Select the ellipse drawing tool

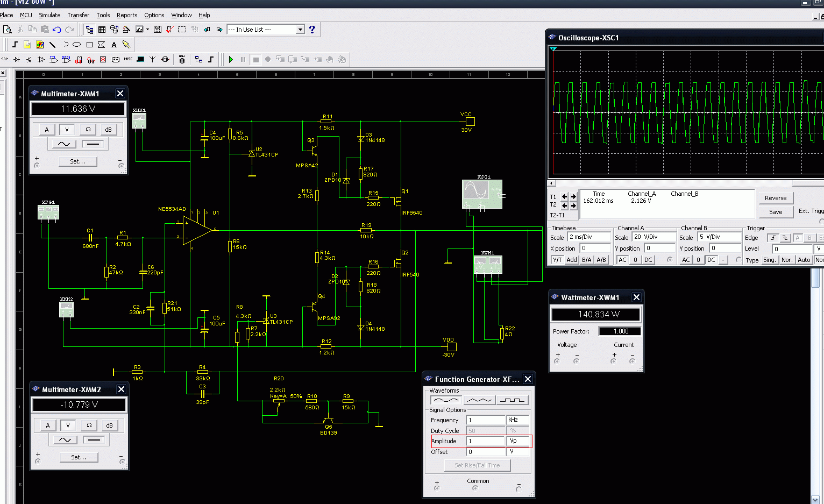[77, 45]
